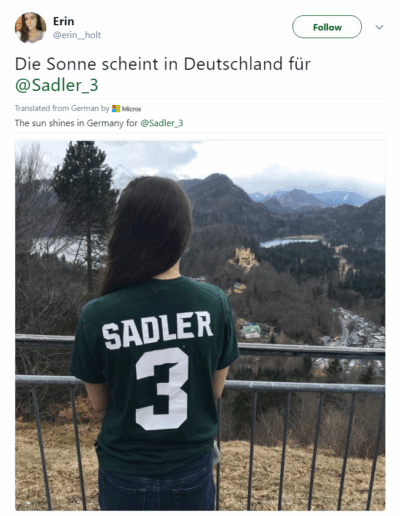Click the Microsoft name beside the logo

[x=131, y=109]
